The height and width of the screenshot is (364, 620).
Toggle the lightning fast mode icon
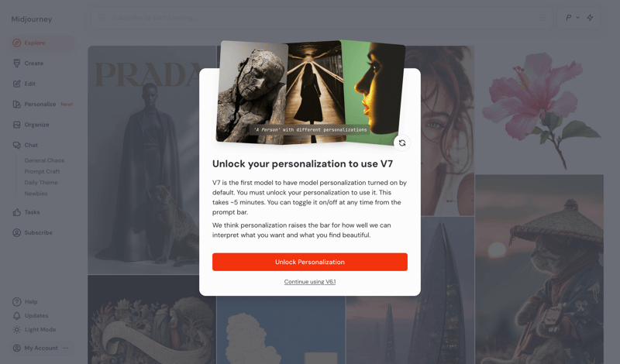(590, 17)
